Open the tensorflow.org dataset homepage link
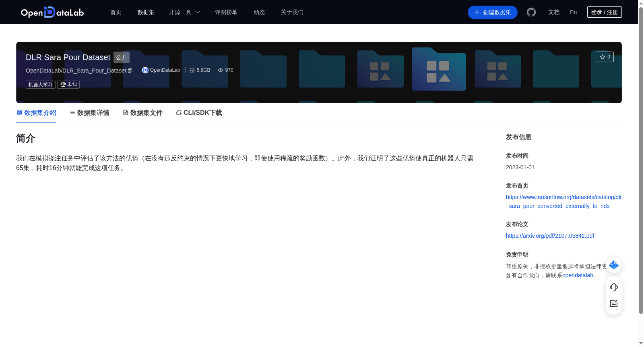Image resolution: width=644 pixels, height=347 pixels. coord(563,202)
